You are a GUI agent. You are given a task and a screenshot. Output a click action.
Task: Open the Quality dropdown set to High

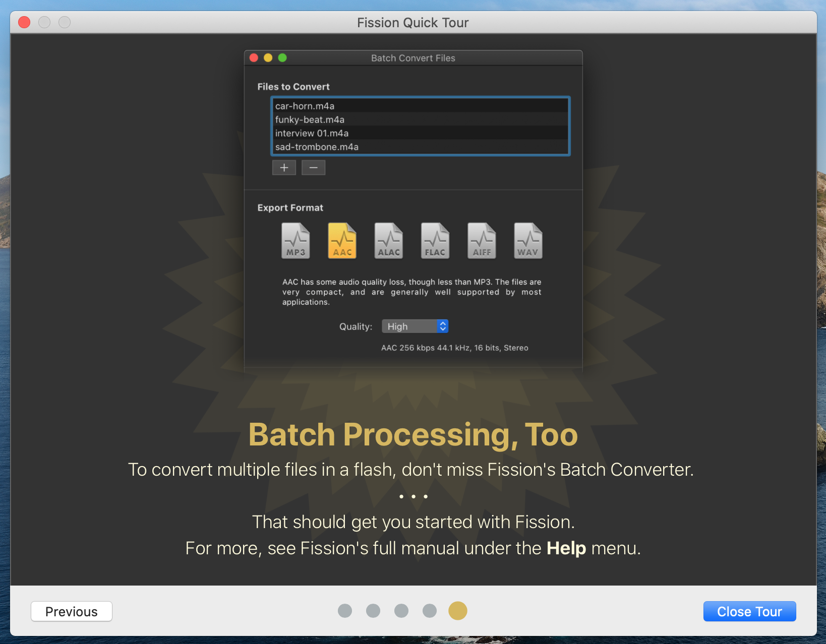click(415, 327)
